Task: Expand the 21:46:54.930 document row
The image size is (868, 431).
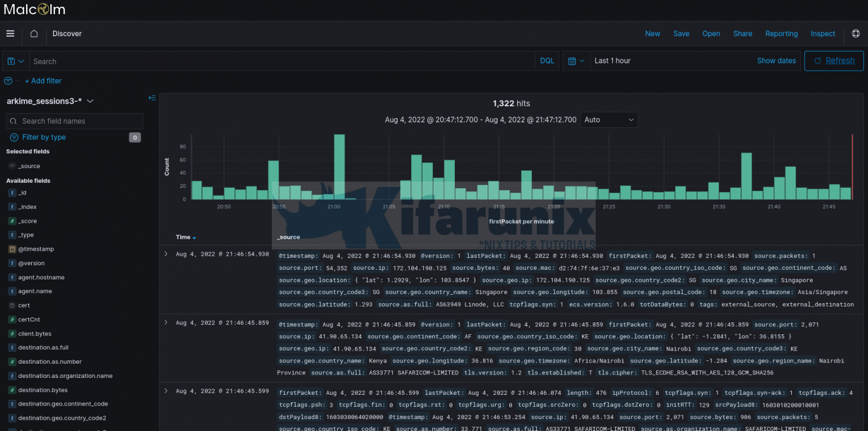Action: pyautogui.click(x=166, y=254)
